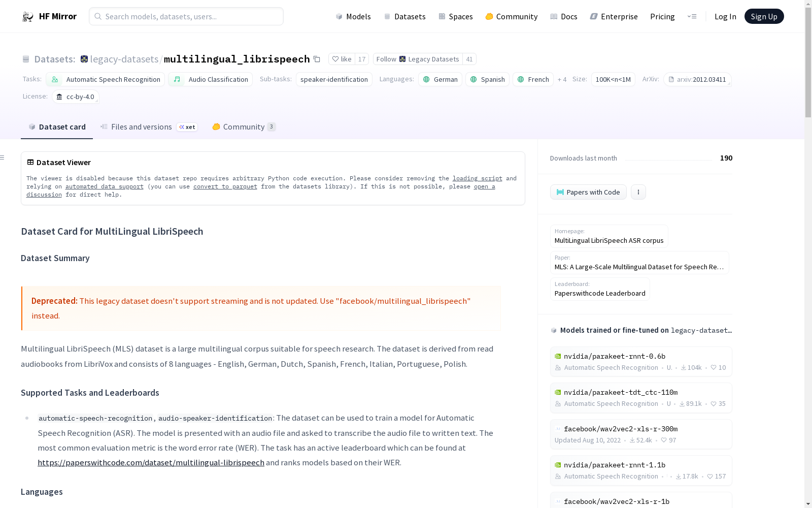812x508 pixels.
Task: Follow Legacy Datasets button
Action: (x=418, y=59)
